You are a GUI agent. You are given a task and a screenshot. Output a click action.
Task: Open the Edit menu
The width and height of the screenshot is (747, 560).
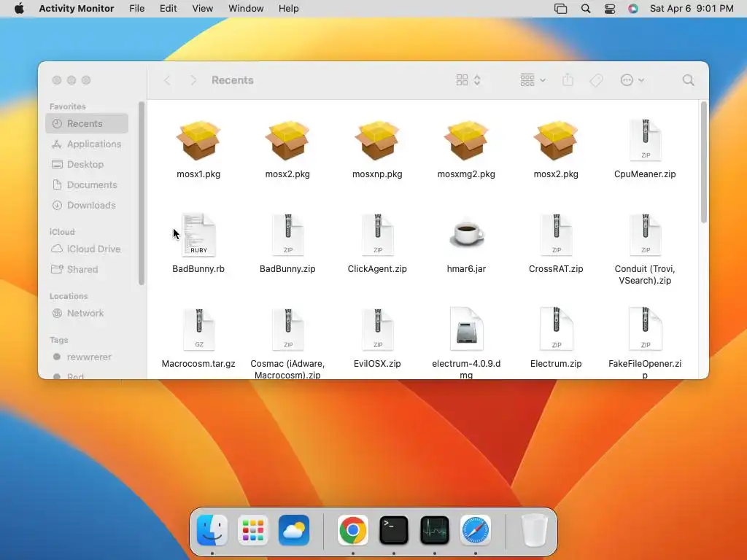(169, 9)
